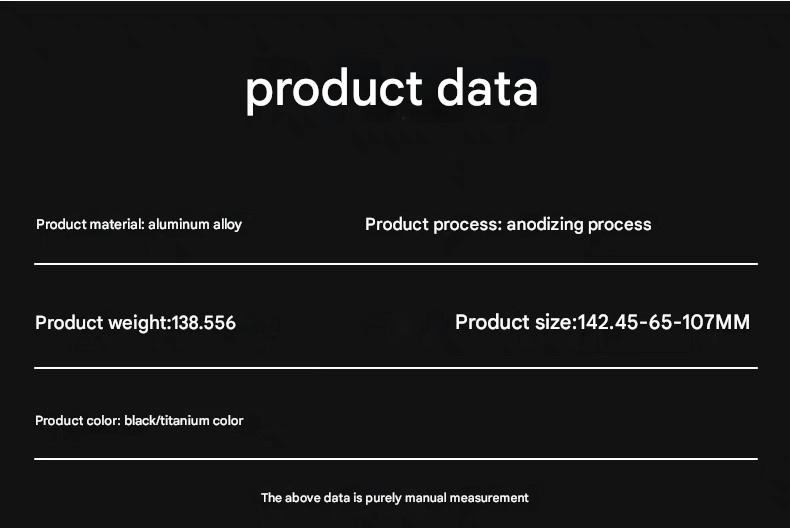Click the divider line below the material row
The image size is (790, 528).
[396, 263]
